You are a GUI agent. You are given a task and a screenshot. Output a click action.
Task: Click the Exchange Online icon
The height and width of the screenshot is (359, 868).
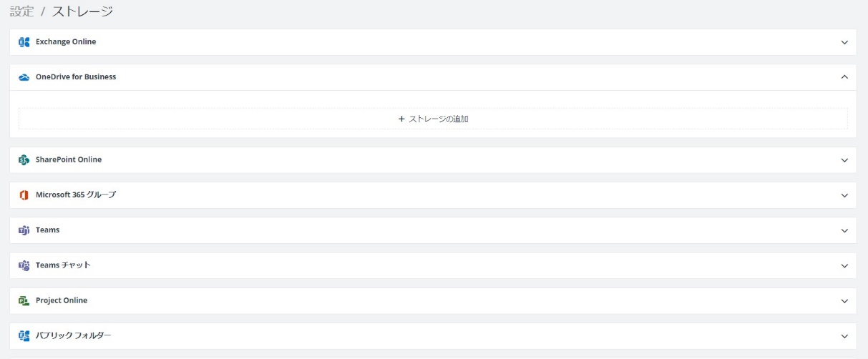(24, 42)
